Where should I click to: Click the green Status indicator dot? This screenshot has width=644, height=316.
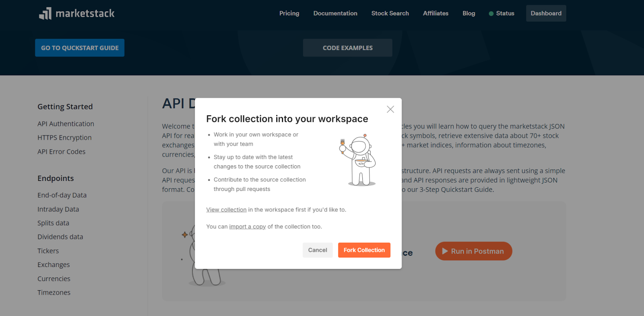491,14
